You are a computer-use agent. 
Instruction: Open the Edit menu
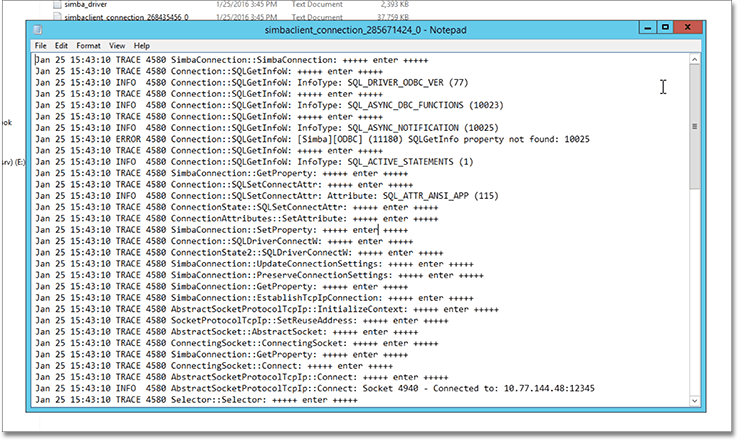coord(62,46)
